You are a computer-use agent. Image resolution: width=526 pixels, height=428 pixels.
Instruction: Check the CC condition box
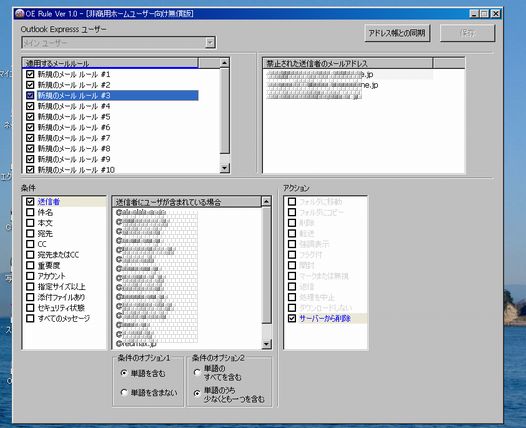pos(30,244)
